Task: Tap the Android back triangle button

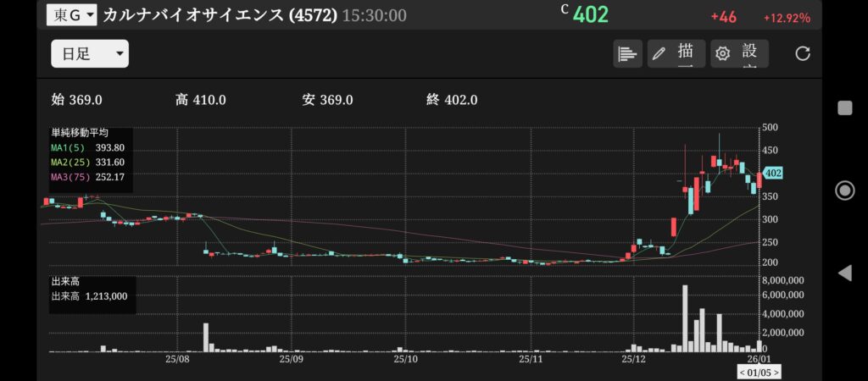Action: point(844,273)
